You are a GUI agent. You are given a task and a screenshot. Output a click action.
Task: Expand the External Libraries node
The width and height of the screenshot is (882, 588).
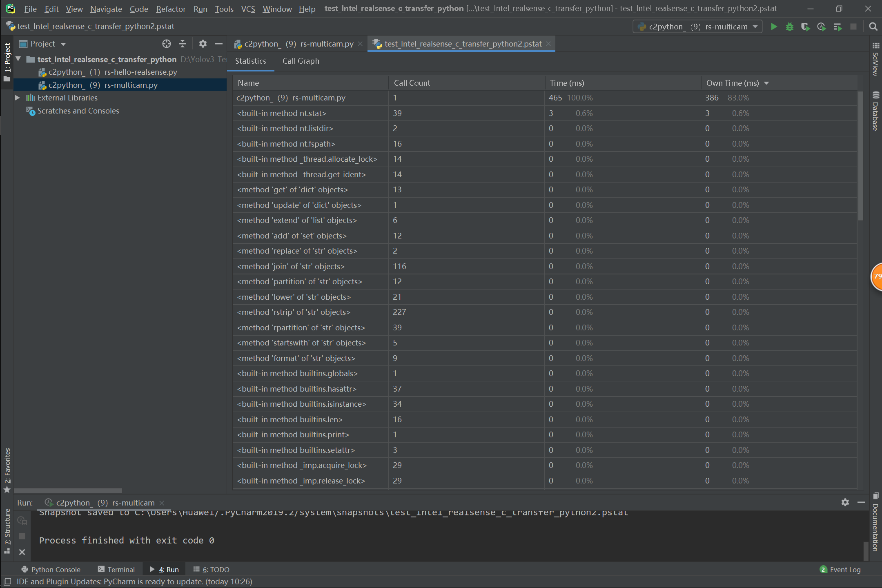click(x=17, y=98)
